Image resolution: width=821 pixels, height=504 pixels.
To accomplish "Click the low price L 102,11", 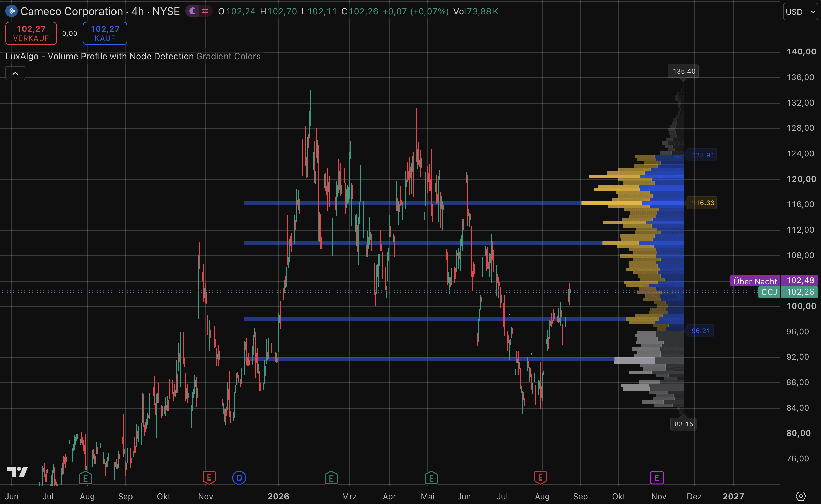I will click(319, 11).
